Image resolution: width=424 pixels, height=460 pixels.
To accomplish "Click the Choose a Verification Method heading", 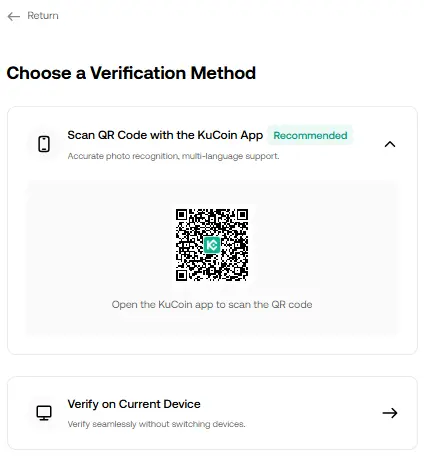I will pos(131,73).
